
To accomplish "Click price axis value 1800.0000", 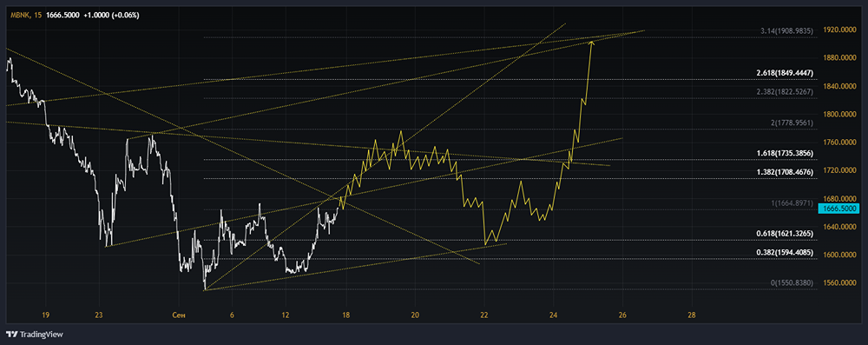I will click(x=839, y=114).
